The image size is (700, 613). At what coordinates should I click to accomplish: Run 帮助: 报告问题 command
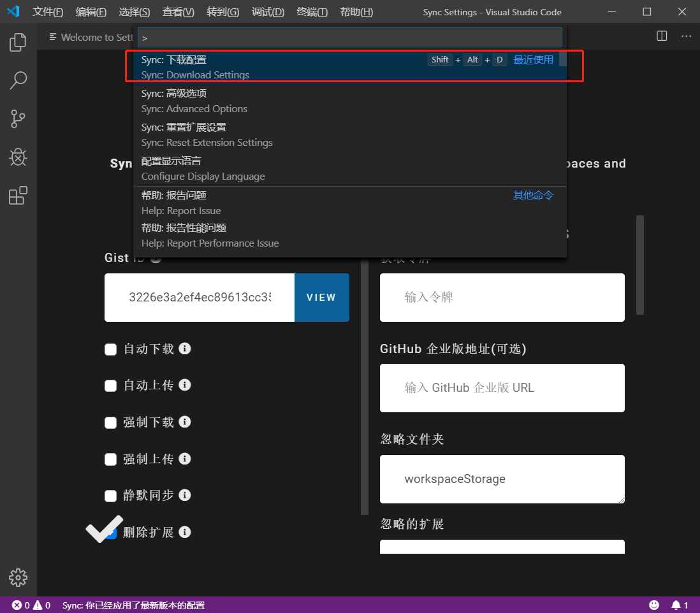click(x=351, y=203)
